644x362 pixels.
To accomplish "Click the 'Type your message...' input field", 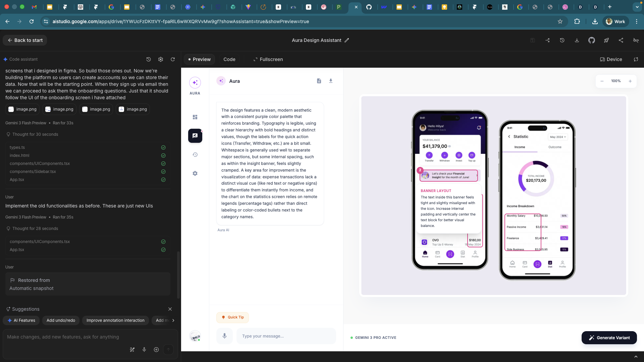I will [x=286, y=336].
